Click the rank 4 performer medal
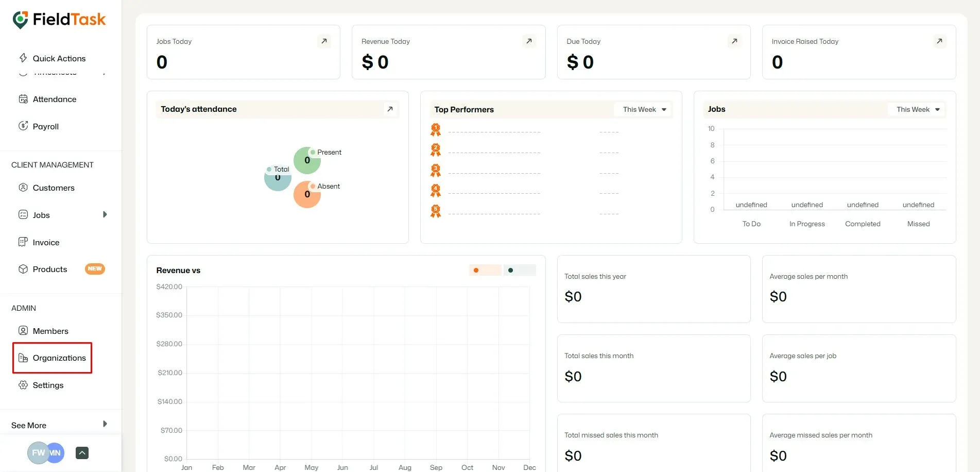Screen dimensions: 980x472 click(436, 191)
